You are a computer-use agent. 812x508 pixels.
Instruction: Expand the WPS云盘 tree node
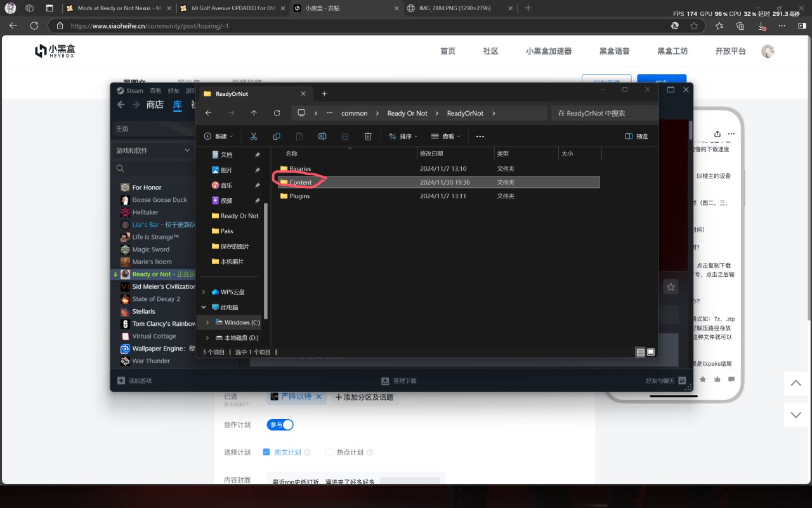204,292
